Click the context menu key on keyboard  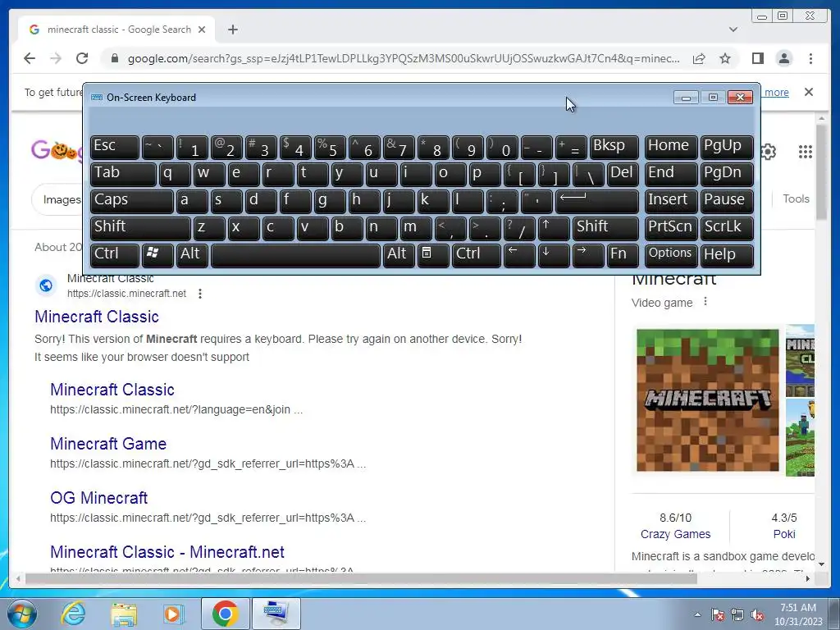coord(433,254)
